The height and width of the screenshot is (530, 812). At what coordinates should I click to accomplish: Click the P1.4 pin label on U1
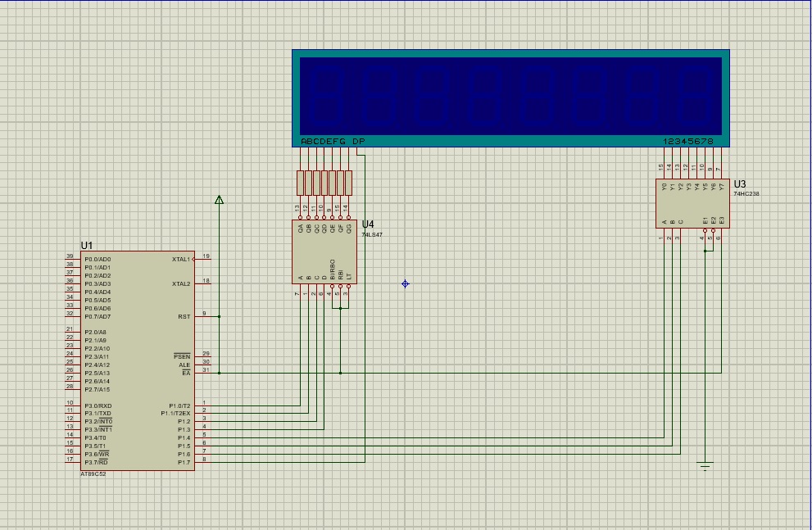[184, 438]
